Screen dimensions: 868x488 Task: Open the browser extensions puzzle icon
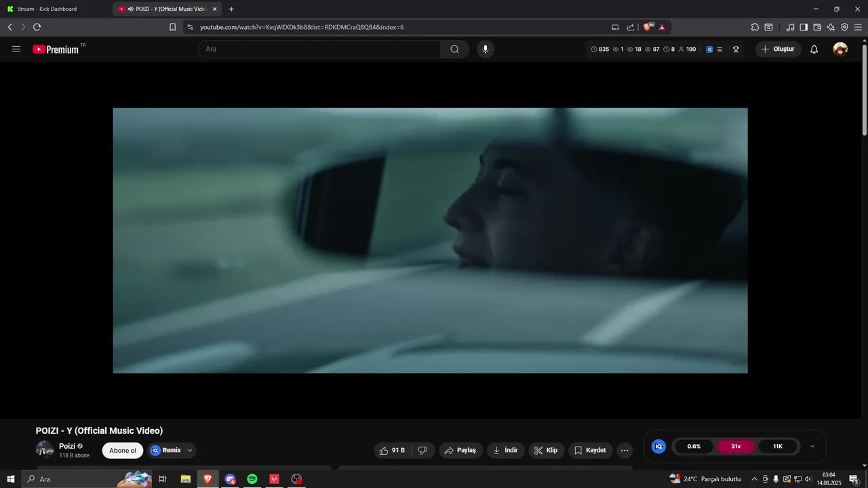tap(755, 27)
